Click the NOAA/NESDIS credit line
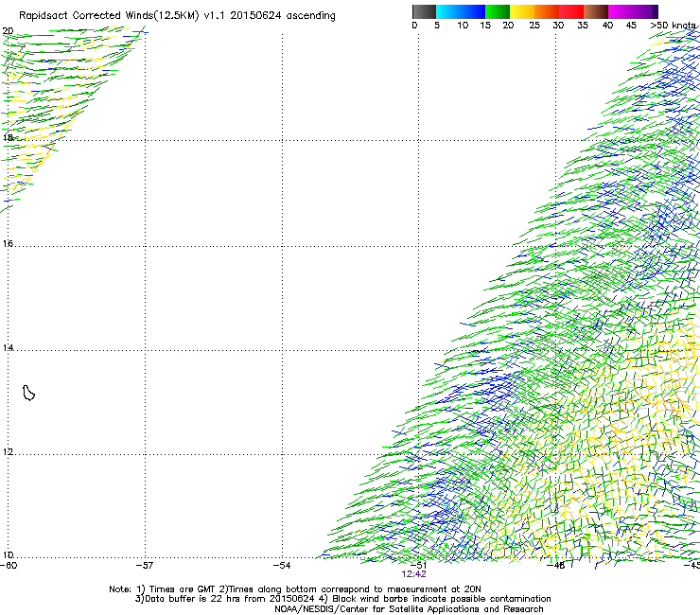The width and height of the screenshot is (700, 615). point(409,609)
